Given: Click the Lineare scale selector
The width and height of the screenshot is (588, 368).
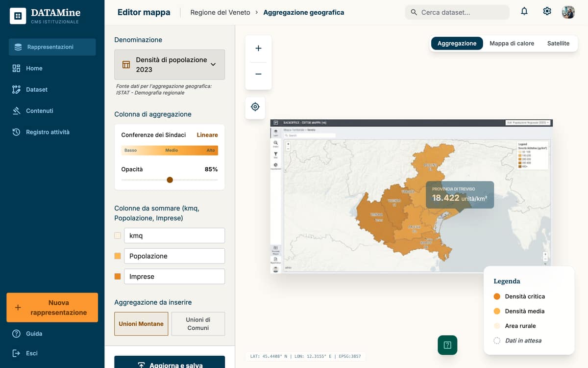Looking at the screenshot, I should tap(207, 135).
